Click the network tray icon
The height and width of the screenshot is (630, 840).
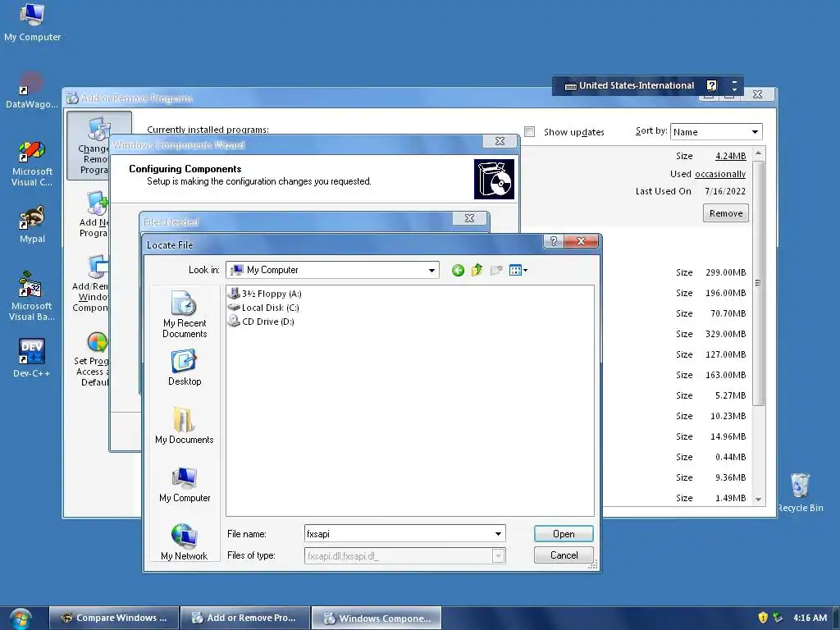[x=778, y=618]
